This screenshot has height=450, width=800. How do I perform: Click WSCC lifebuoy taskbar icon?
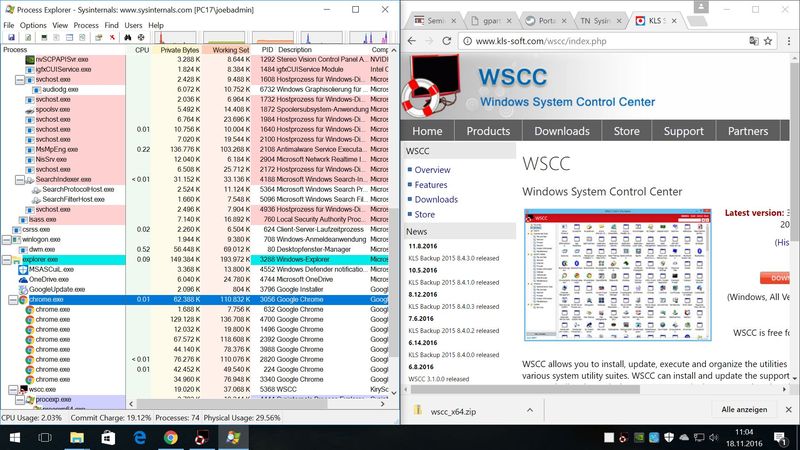pos(202,437)
